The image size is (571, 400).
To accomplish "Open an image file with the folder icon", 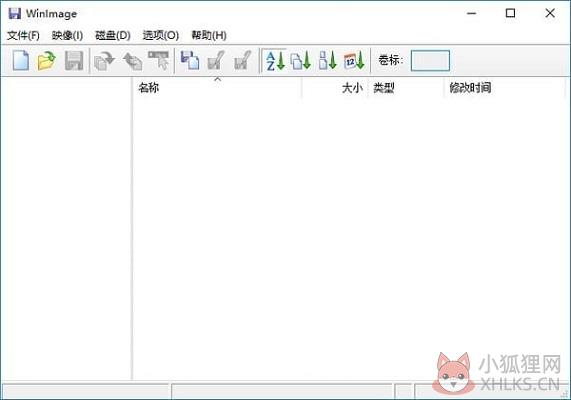I will pyautogui.click(x=47, y=60).
